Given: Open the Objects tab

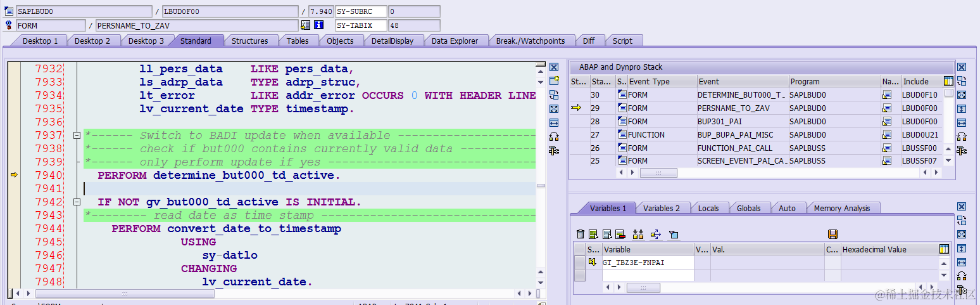Looking at the screenshot, I should coord(340,41).
